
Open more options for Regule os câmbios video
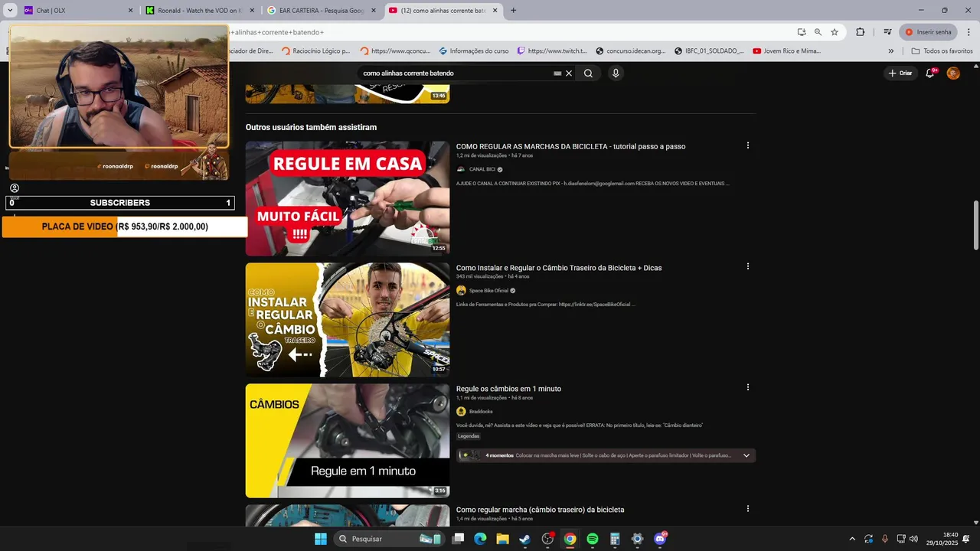(748, 387)
